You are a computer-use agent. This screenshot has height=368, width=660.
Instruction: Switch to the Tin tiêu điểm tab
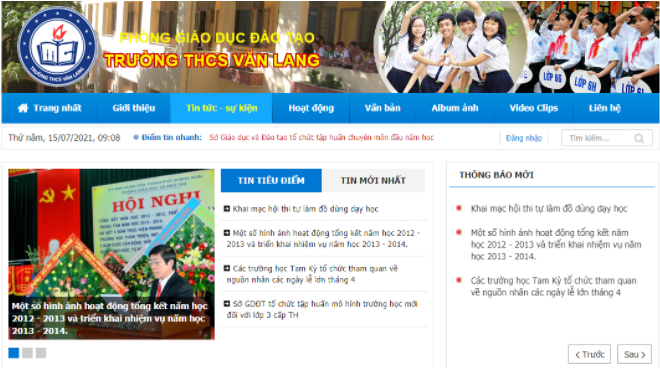(271, 181)
